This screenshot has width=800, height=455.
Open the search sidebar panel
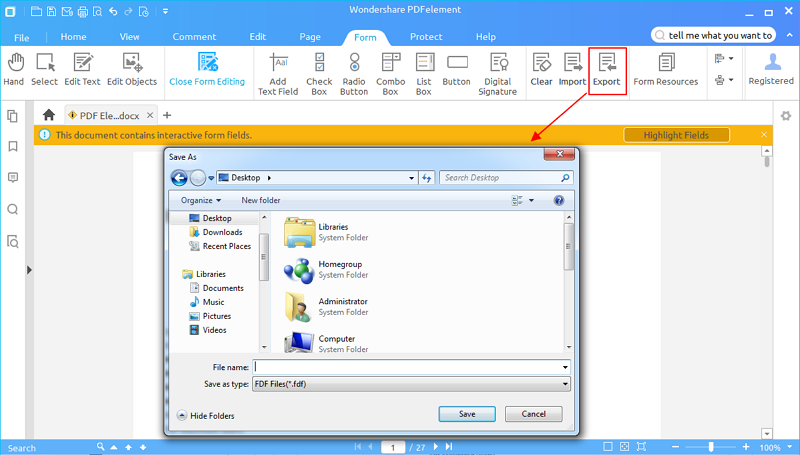(13, 209)
